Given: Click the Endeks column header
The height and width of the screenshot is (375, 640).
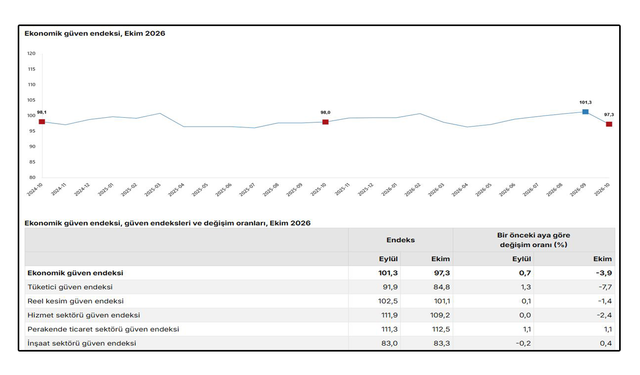Looking at the screenshot, I should [400, 240].
